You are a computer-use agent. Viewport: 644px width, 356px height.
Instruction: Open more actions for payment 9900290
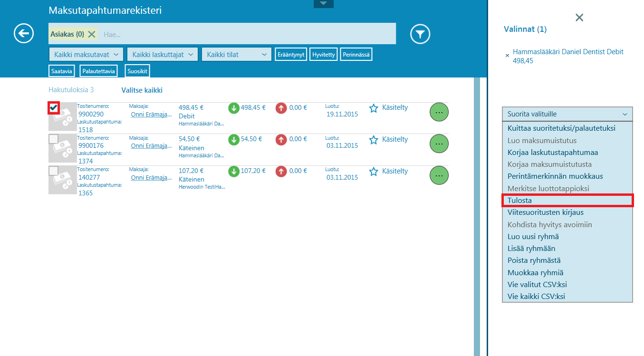point(439,112)
